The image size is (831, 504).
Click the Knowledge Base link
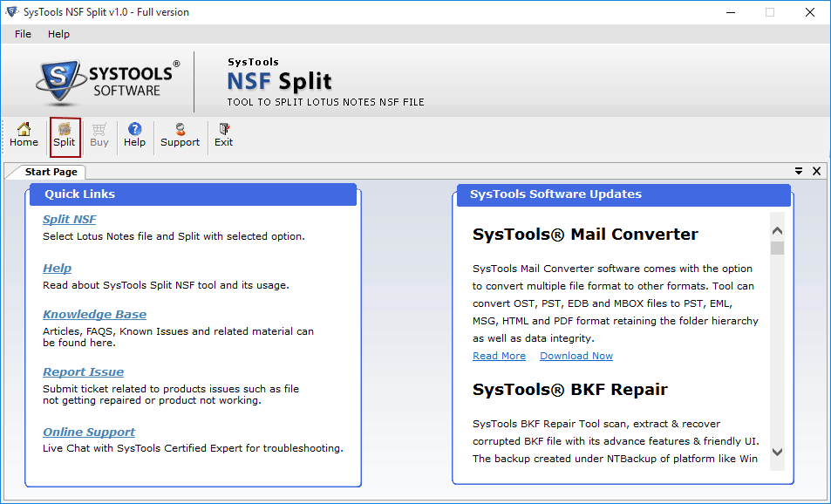tap(94, 314)
